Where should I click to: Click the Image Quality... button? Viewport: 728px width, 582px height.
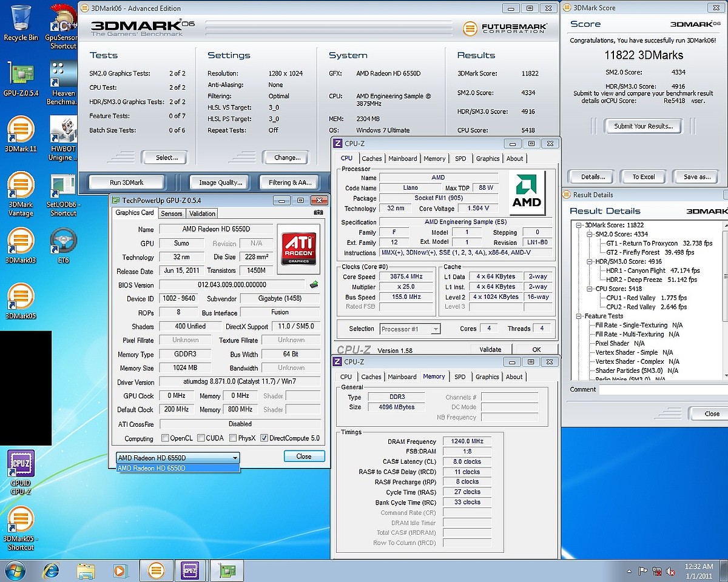(221, 182)
